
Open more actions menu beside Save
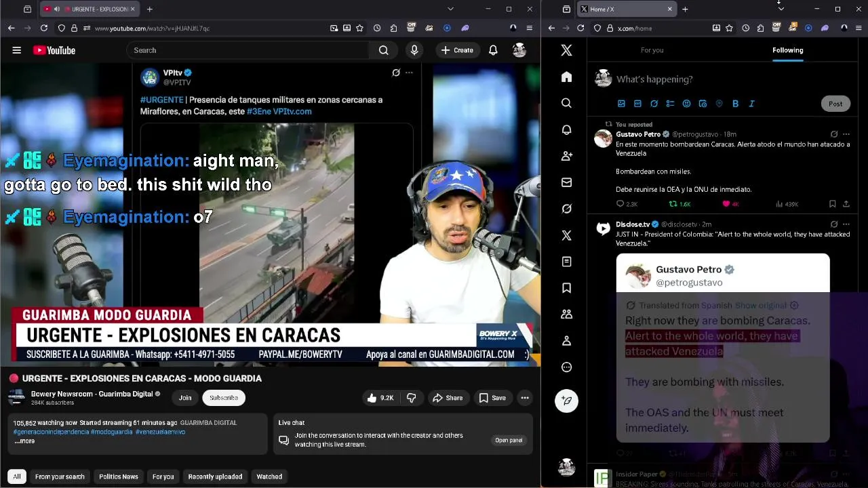(x=524, y=398)
